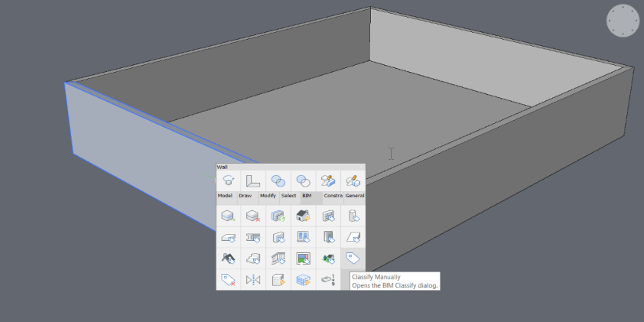This screenshot has width=644, height=322.
Task: Open the General tab
Action: [354, 196]
